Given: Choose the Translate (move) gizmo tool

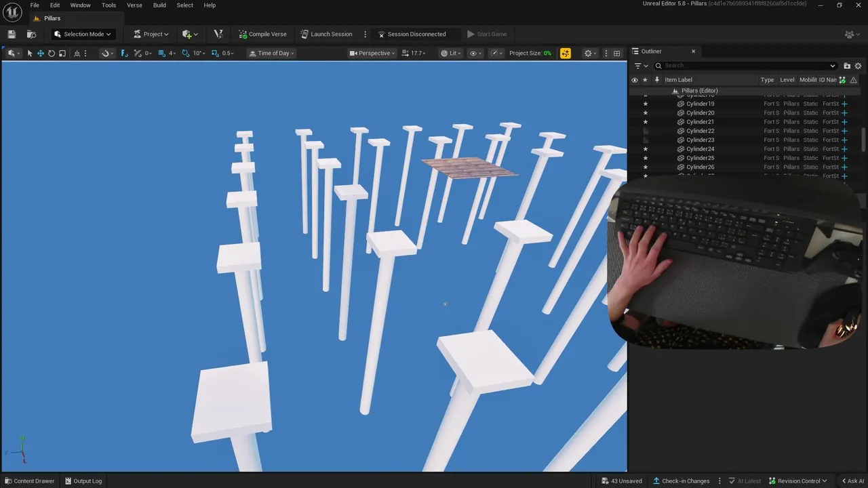Looking at the screenshot, I should tap(41, 53).
